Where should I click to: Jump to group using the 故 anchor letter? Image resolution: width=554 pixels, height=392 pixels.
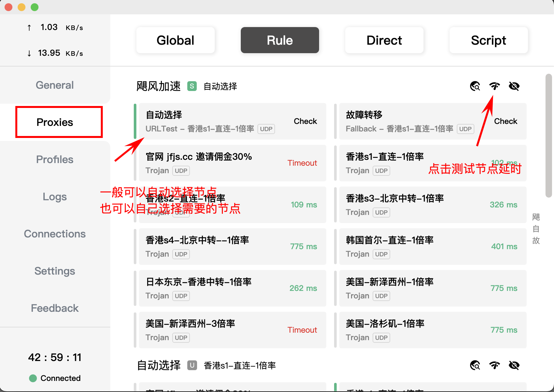click(536, 241)
